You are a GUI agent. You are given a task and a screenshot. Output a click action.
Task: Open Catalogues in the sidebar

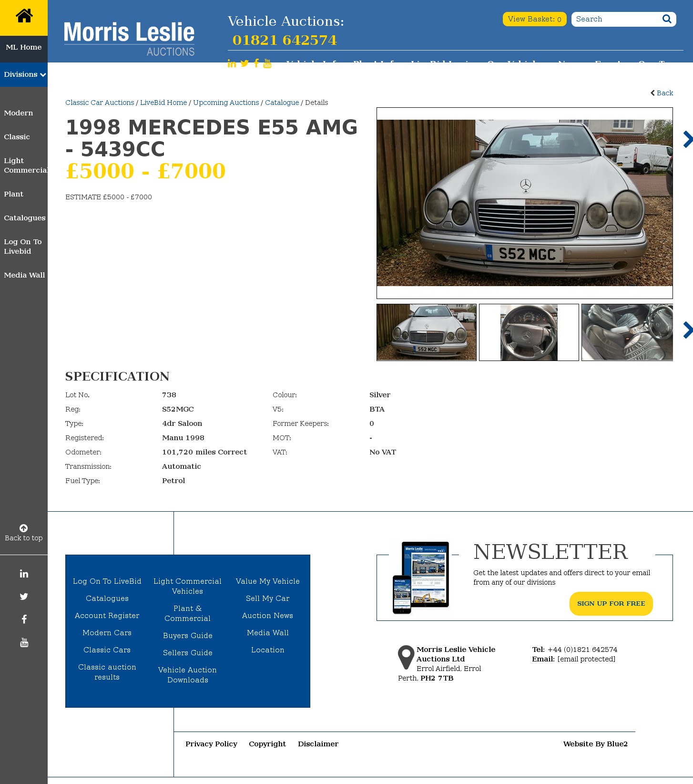25,218
